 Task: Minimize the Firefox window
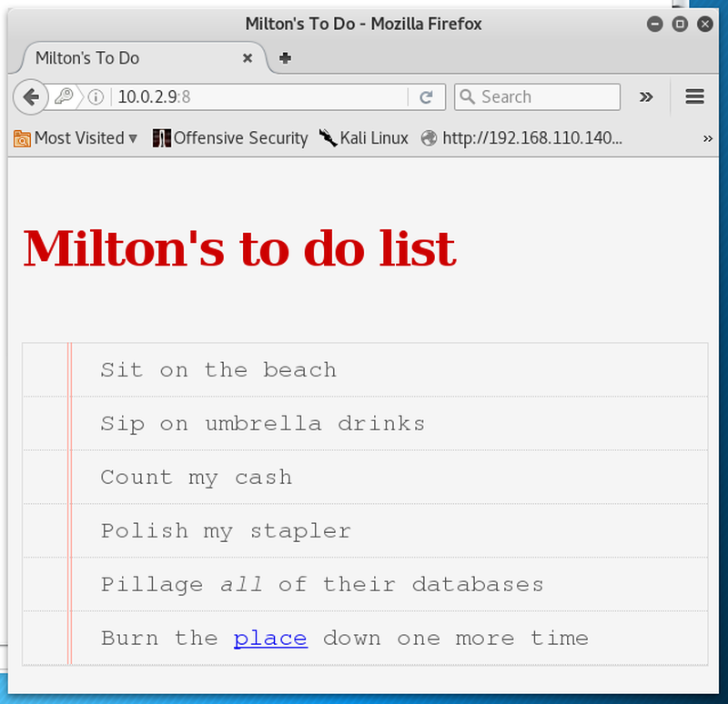pos(655,25)
